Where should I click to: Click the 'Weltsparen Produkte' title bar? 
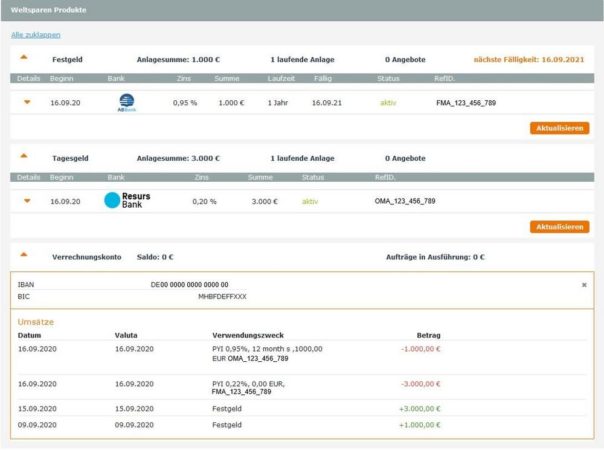coord(302,10)
